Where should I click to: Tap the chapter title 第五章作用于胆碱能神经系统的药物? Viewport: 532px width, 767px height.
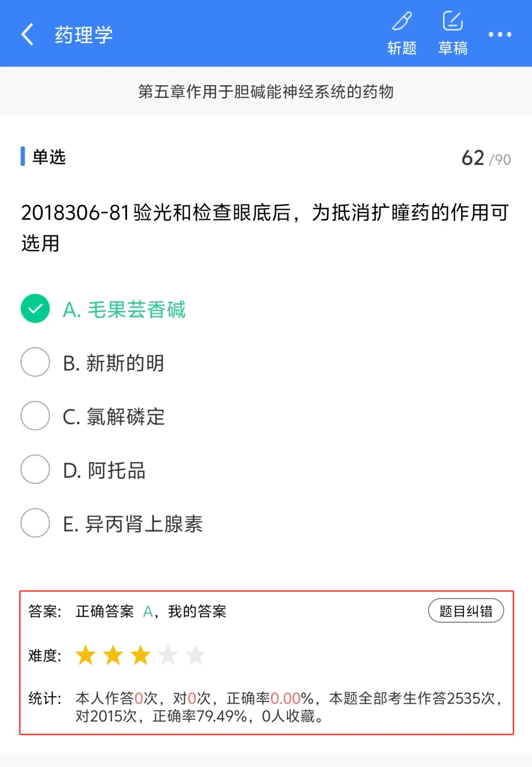tap(266, 92)
